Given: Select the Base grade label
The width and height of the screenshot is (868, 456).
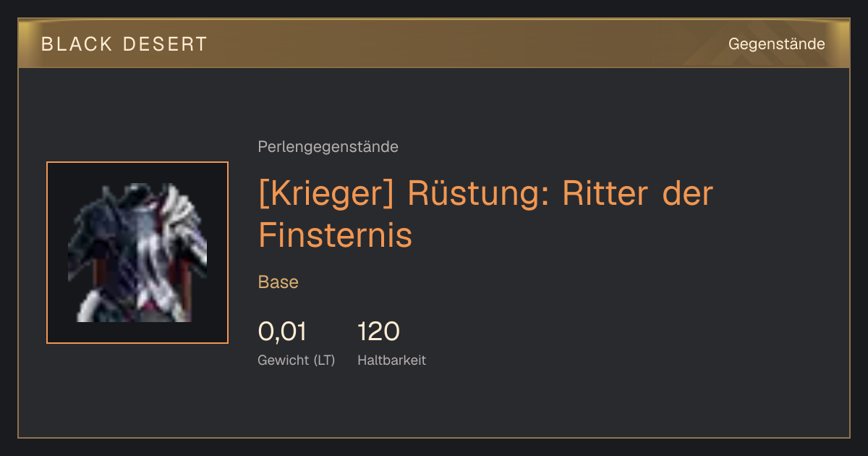Looking at the screenshot, I should [x=278, y=282].
